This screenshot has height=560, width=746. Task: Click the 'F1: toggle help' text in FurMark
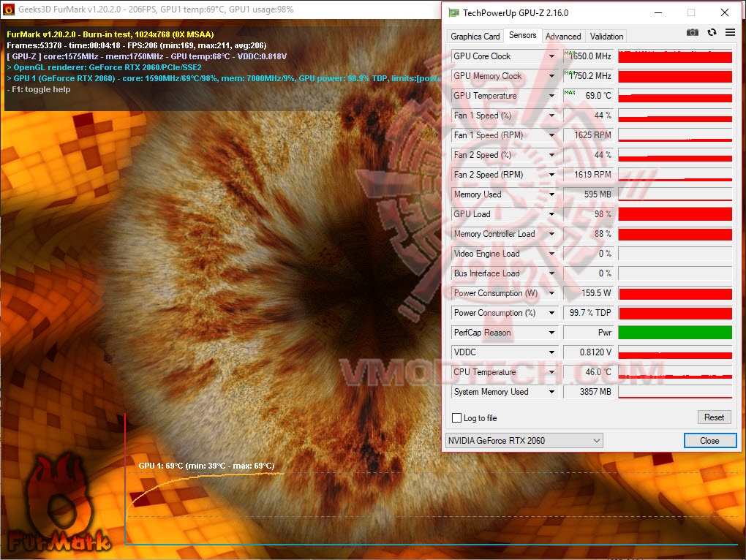[39, 89]
